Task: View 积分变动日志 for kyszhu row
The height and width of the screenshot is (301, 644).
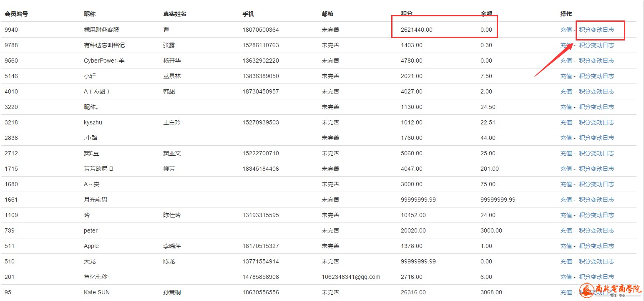Action: (x=596, y=122)
